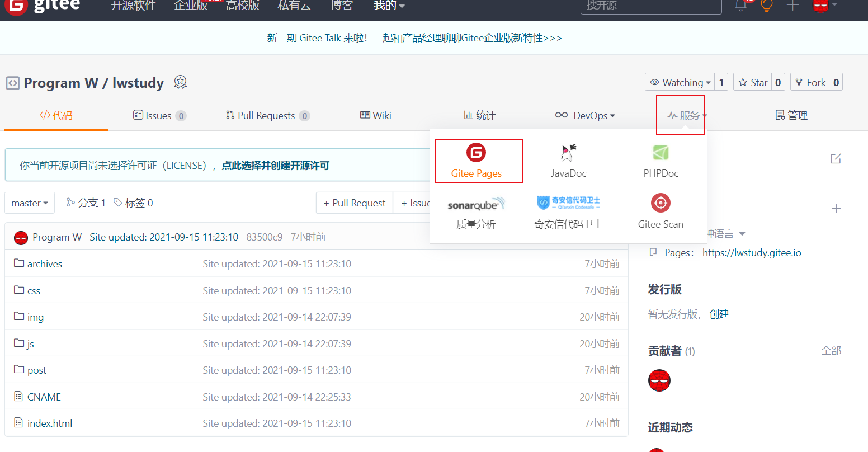
Task: Click the plus icon to create new content
Action: pos(794,6)
